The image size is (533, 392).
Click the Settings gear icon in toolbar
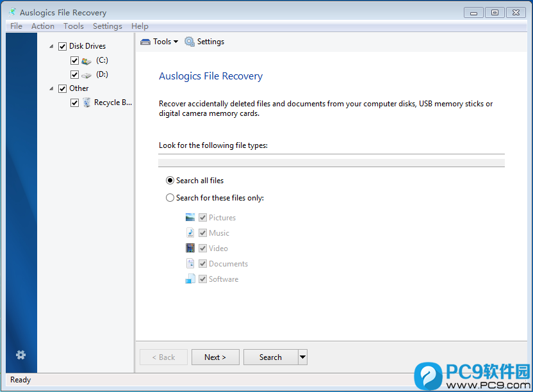pos(190,42)
